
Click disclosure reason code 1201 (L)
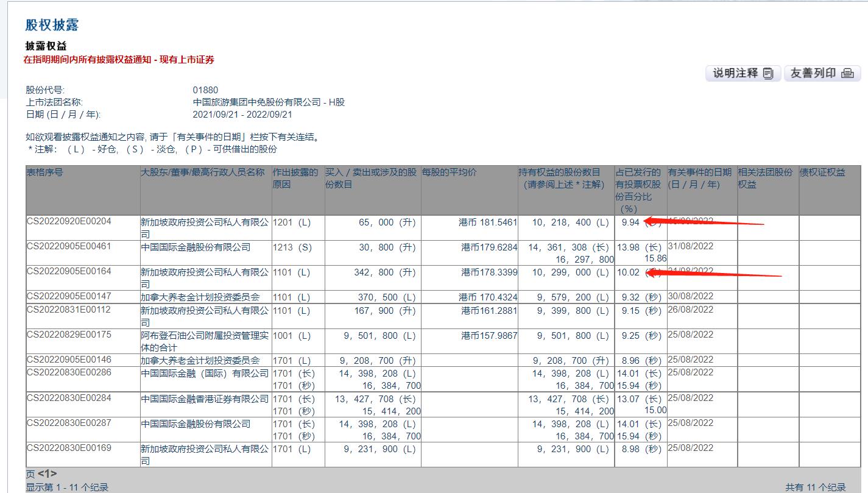[292, 222]
